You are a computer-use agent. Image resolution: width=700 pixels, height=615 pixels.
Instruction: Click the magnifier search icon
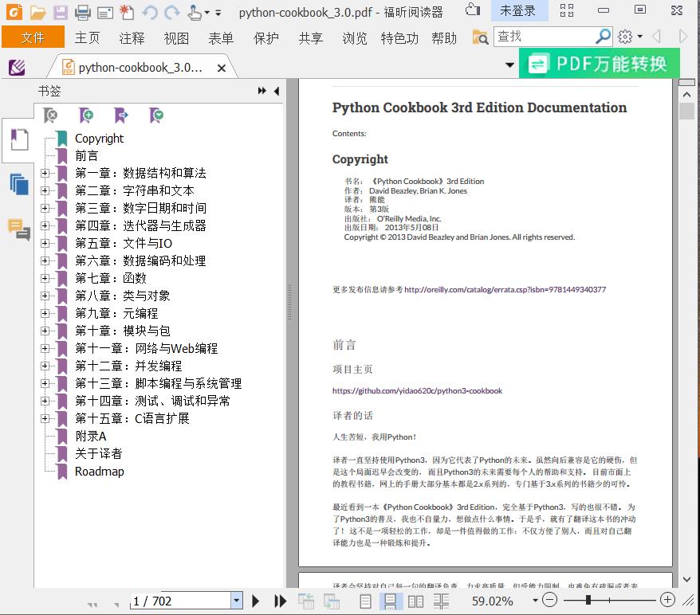pos(603,36)
